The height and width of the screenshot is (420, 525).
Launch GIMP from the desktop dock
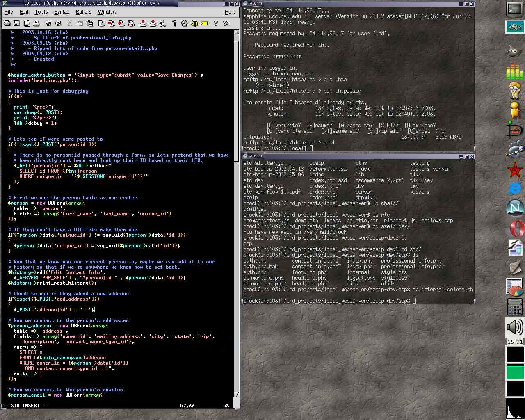(x=514, y=51)
